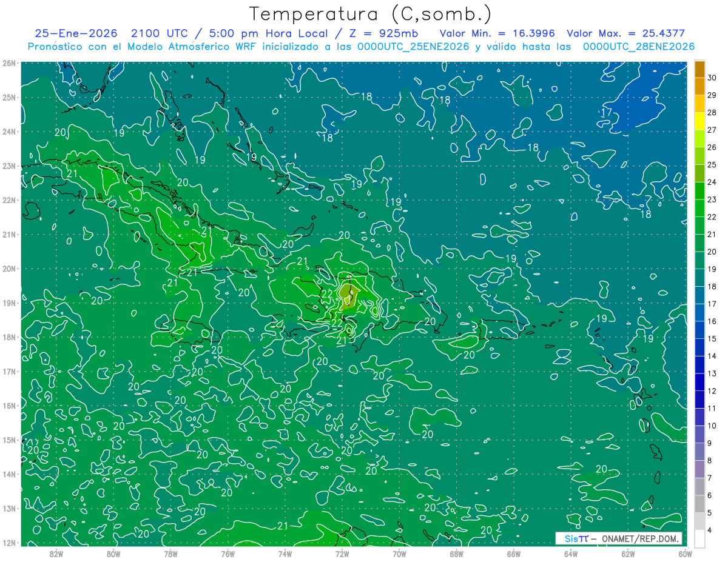Viewport: 728px width, 562px height.
Task: Click the color scale label '30'
Action: [712, 78]
